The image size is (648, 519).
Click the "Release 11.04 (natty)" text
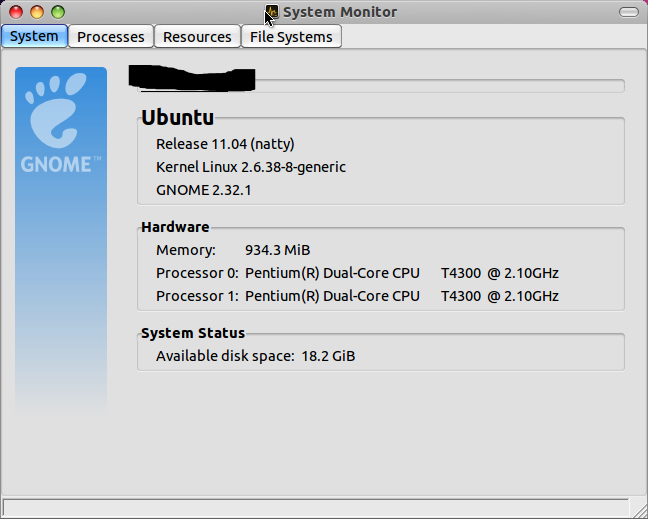click(x=225, y=144)
